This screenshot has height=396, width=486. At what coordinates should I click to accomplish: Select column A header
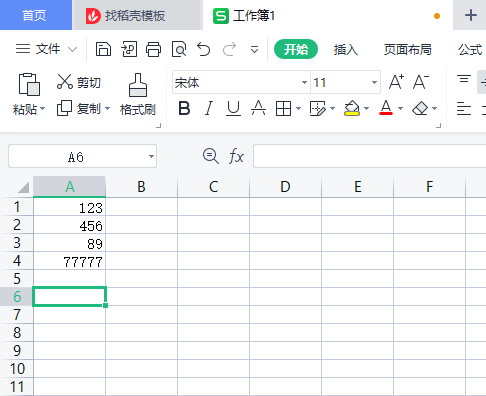click(70, 187)
